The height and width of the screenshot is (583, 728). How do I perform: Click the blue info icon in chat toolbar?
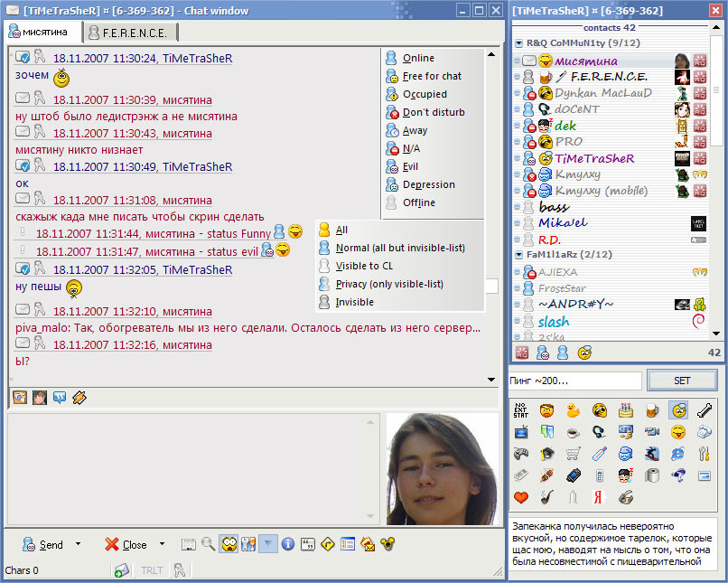point(288,544)
